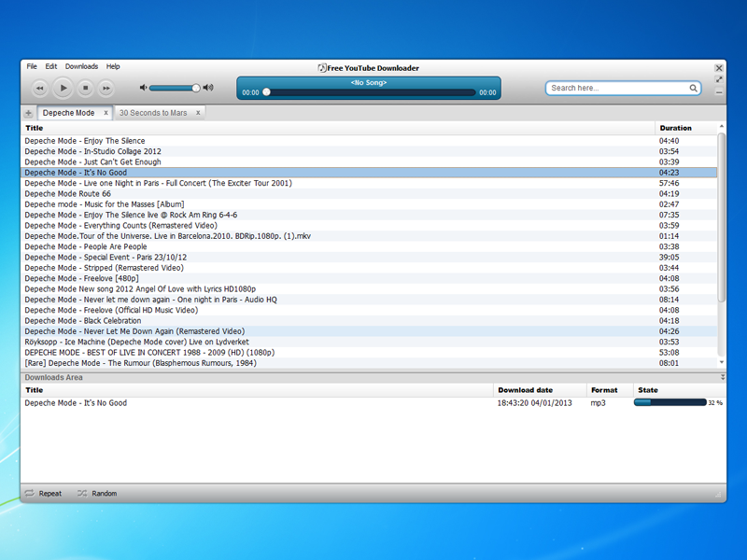Select 'Never Let Me Down Again (Remastered Video)'
The image size is (747, 560).
(369, 331)
